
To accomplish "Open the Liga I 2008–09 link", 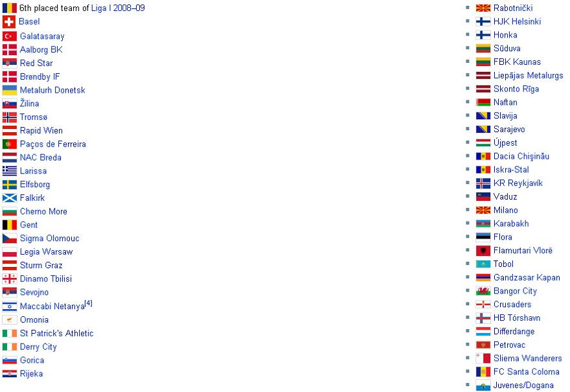I will 118,8.
